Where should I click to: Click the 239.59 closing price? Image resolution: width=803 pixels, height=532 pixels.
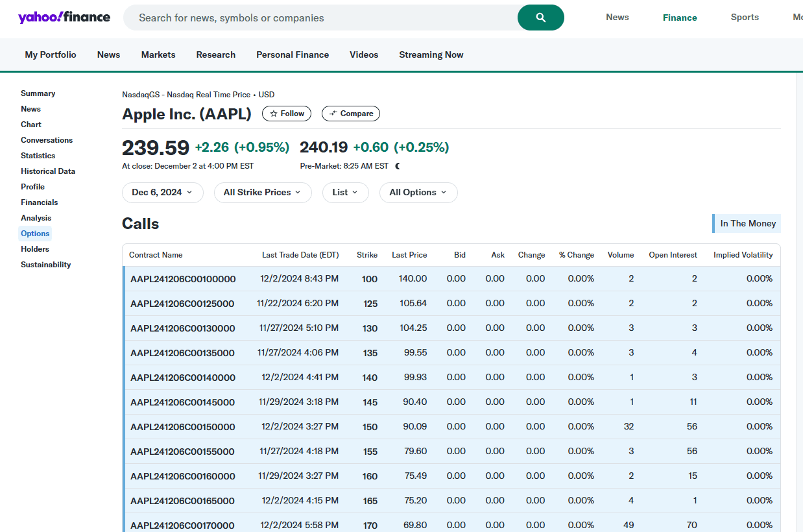(x=156, y=148)
